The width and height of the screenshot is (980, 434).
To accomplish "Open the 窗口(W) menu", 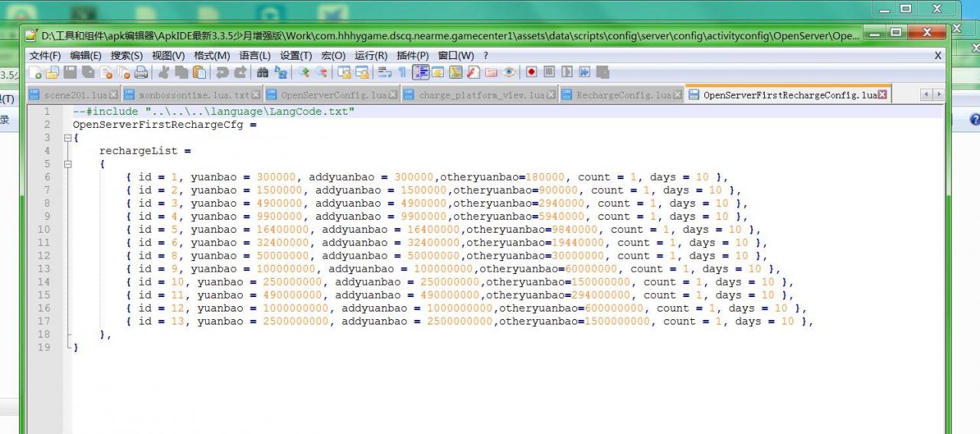I will pos(456,56).
